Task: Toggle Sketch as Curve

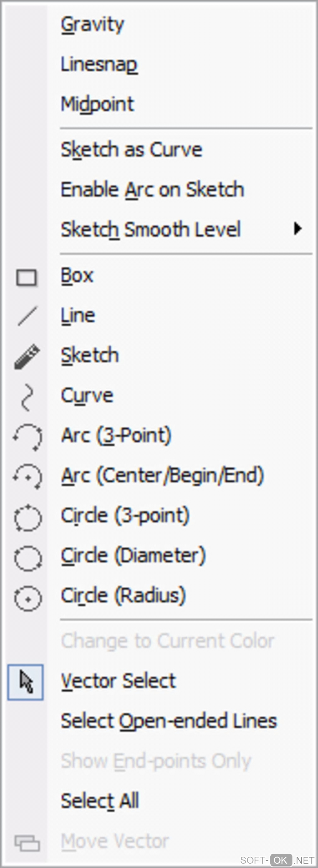Action: coord(131,149)
